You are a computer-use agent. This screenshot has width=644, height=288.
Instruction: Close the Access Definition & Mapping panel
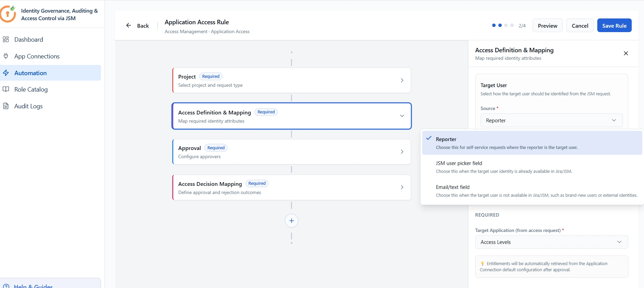point(626,53)
